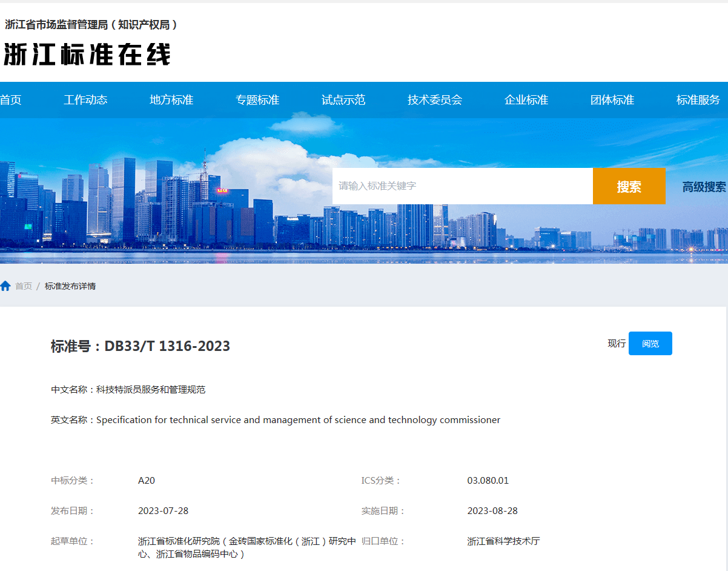Select 专题标准 in the nav bar
The height and width of the screenshot is (571, 728).
coord(257,100)
